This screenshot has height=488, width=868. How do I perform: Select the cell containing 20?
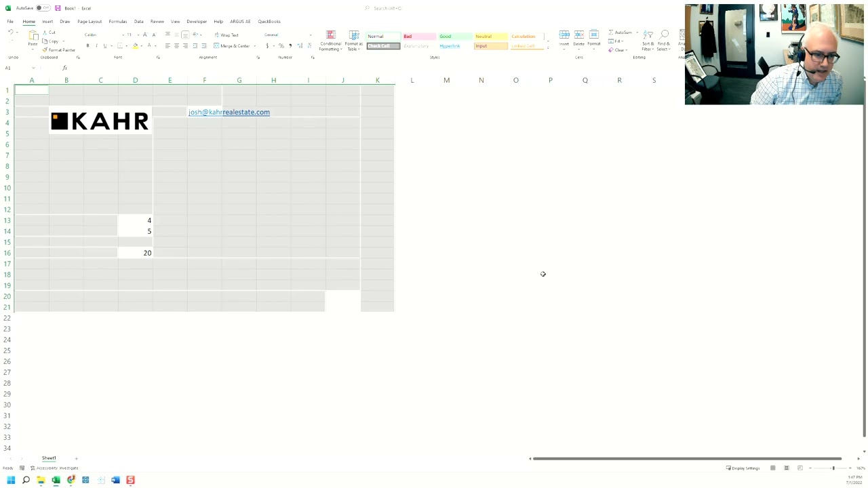135,253
